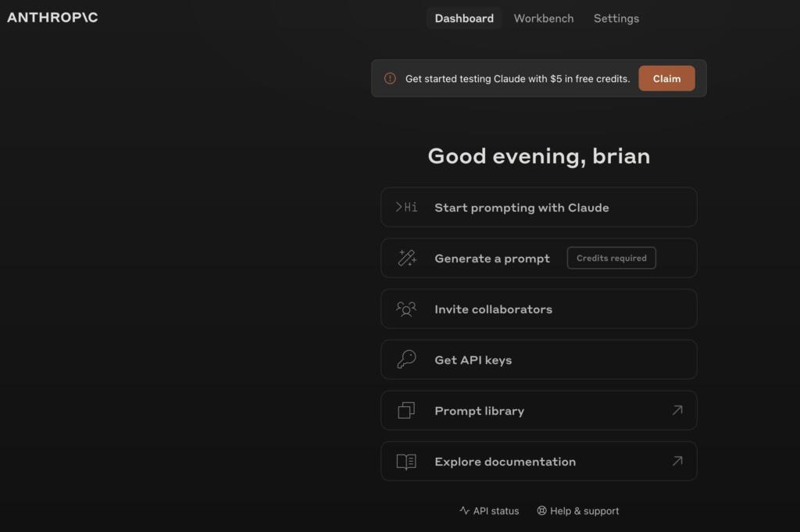
Task: Click the magic wand generate icon
Action: tap(406, 258)
